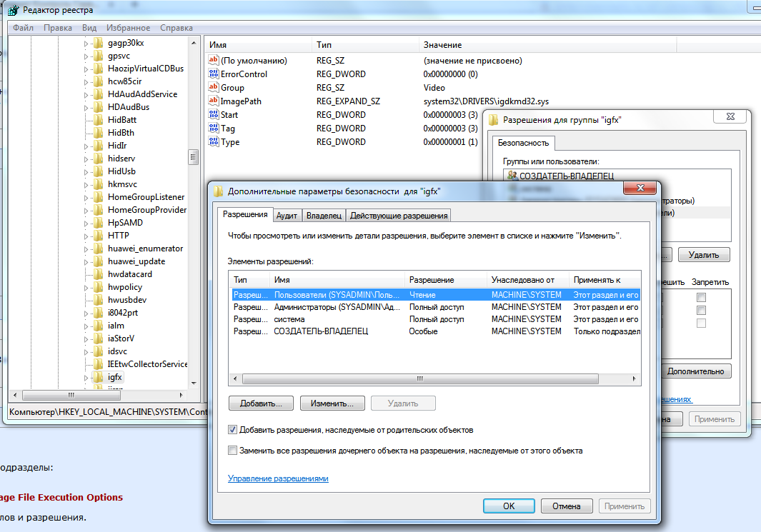Image resolution: width=761 pixels, height=532 pixels.
Task: Click the HidBatt folder icon
Action: click(x=98, y=120)
